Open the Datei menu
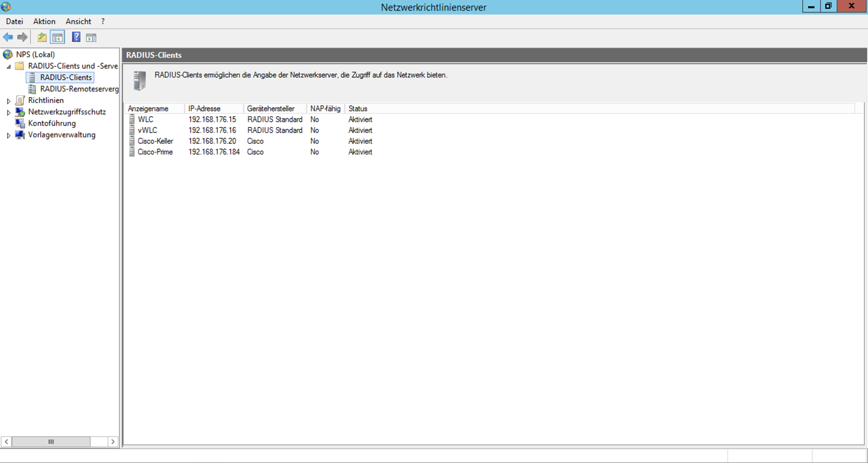Image resolution: width=868 pixels, height=463 pixels. 14,21
